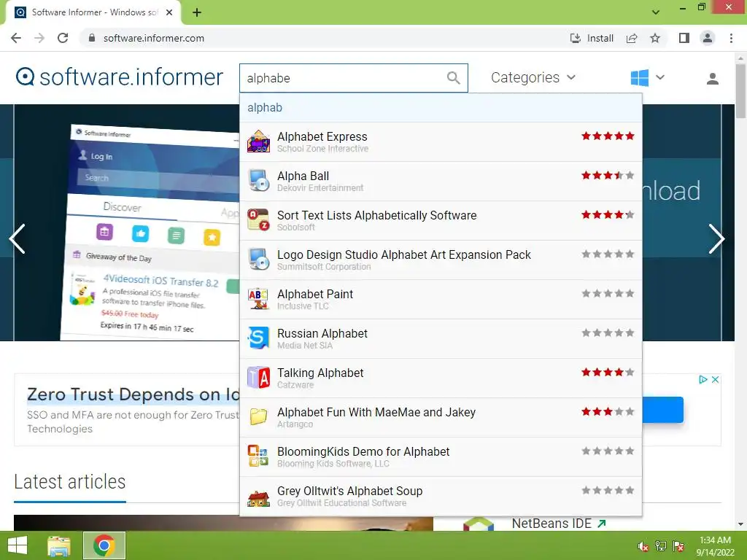Click Alphabet Express star rating

[608, 136]
